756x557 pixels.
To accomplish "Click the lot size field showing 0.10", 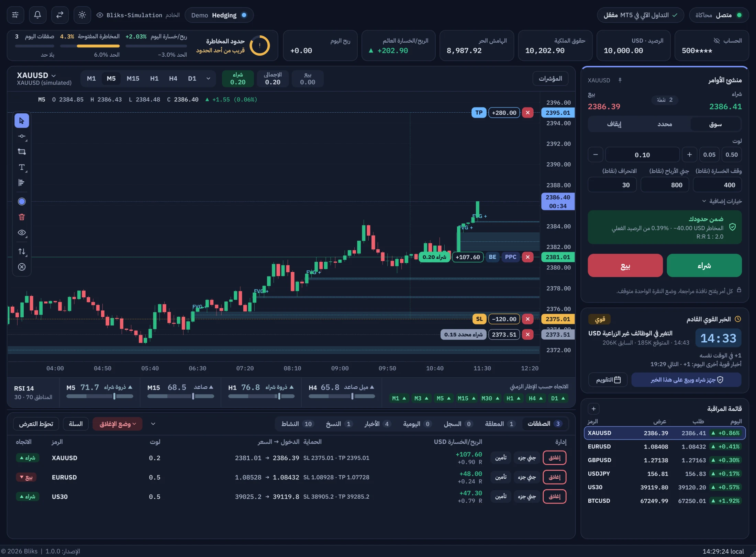I will [642, 155].
